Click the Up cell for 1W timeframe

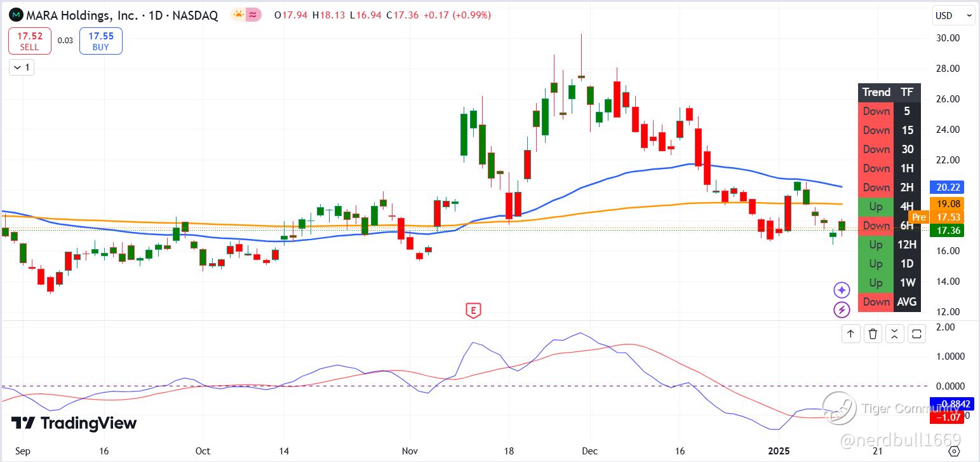point(876,283)
